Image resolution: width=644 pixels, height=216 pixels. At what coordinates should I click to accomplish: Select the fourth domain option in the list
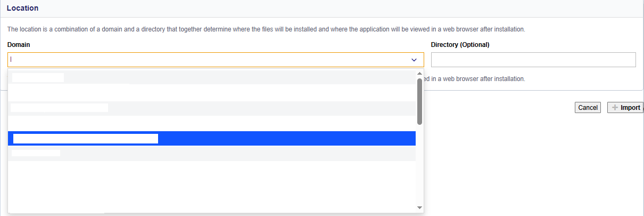click(212, 123)
